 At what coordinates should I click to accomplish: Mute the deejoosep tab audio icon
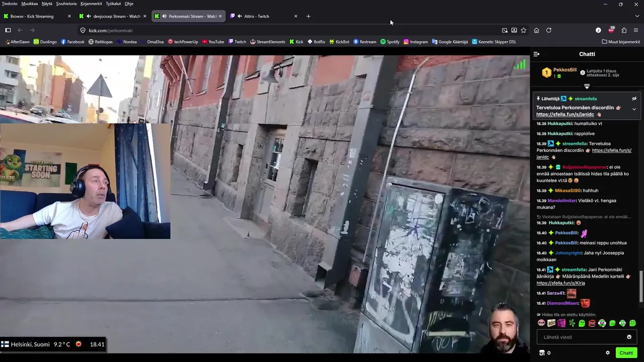point(89,16)
